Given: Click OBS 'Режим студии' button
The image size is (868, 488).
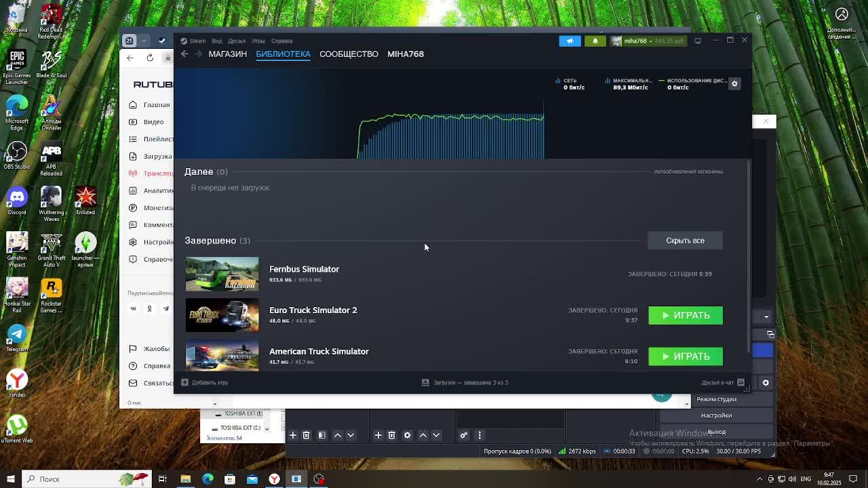Looking at the screenshot, I should click(716, 399).
